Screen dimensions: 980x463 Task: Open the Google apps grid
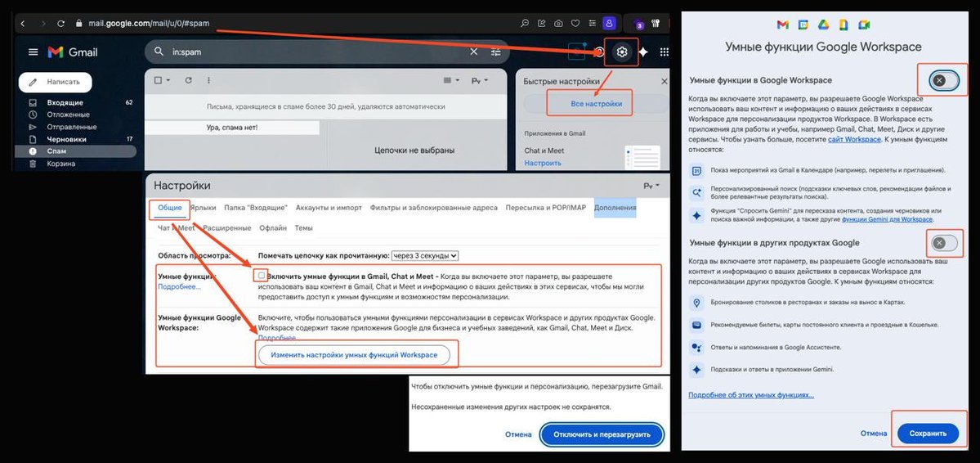tap(664, 52)
